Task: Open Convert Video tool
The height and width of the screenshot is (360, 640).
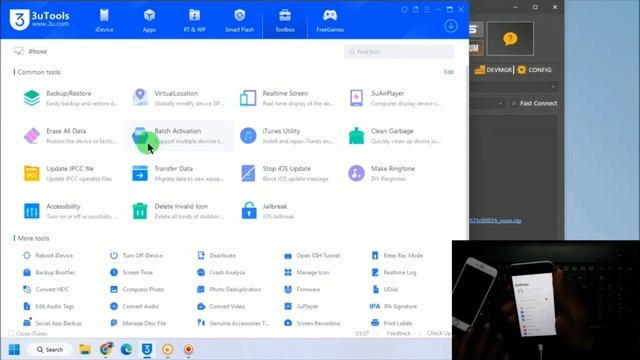Action: pyautogui.click(x=221, y=306)
